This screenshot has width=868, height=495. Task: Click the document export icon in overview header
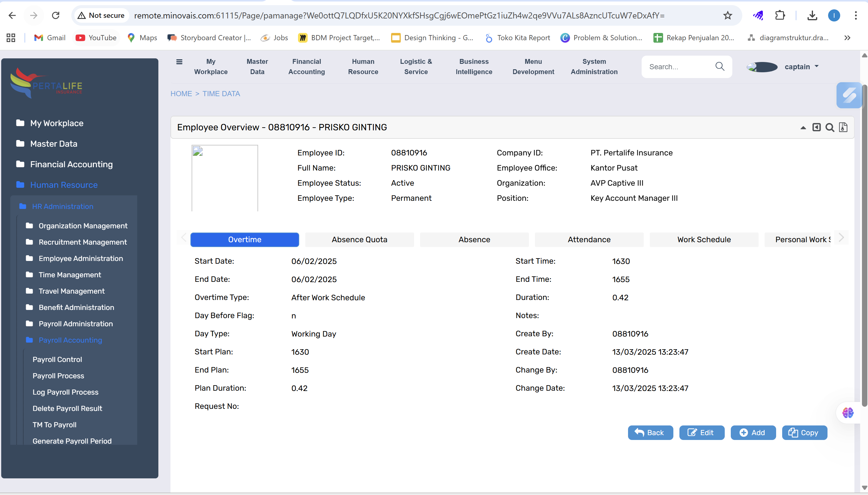coord(843,128)
